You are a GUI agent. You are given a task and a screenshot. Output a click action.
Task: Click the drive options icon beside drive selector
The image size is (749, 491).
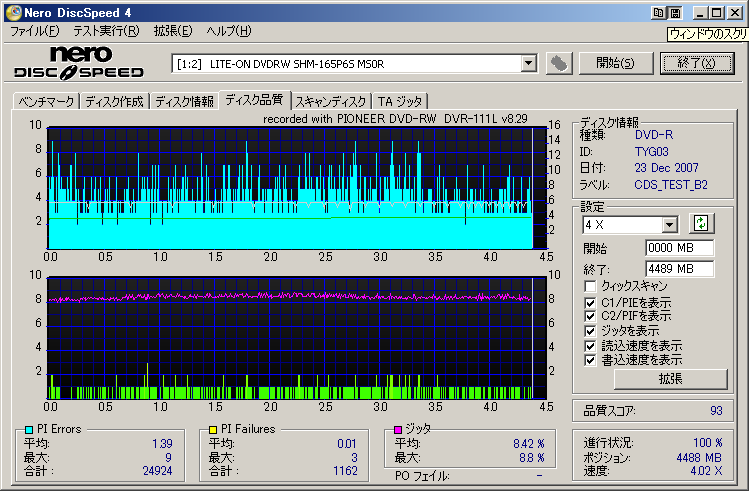click(558, 63)
